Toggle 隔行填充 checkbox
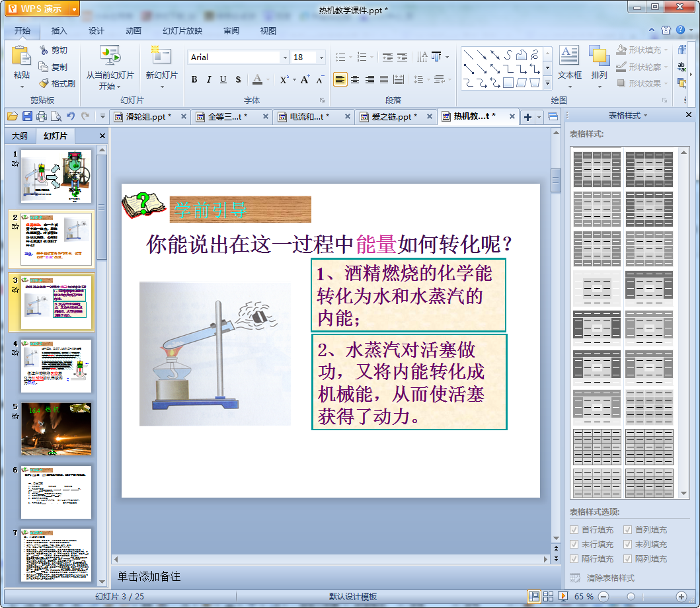The height and width of the screenshot is (608, 700). point(574,558)
